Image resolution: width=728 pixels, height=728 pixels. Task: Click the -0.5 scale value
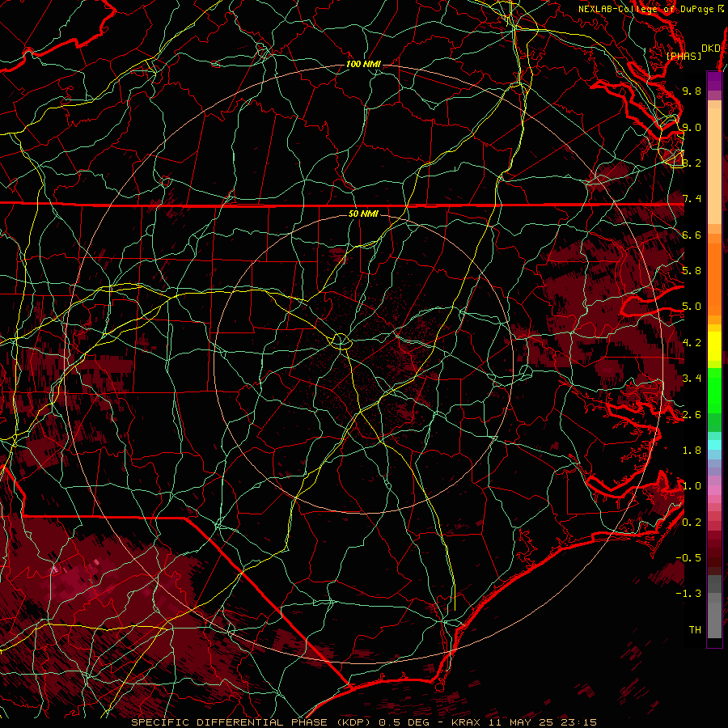pyautogui.click(x=688, y=558)
